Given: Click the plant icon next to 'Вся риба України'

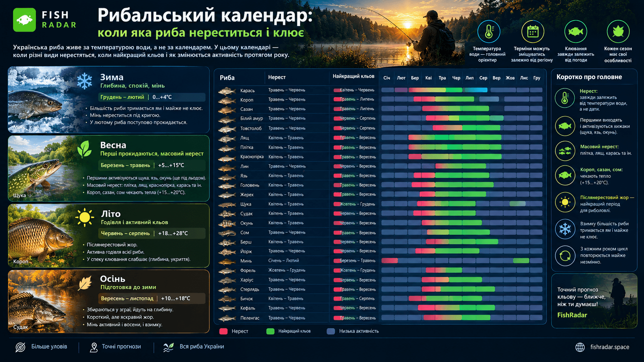Looking at the screenshot, I should (x=168, y=347).
